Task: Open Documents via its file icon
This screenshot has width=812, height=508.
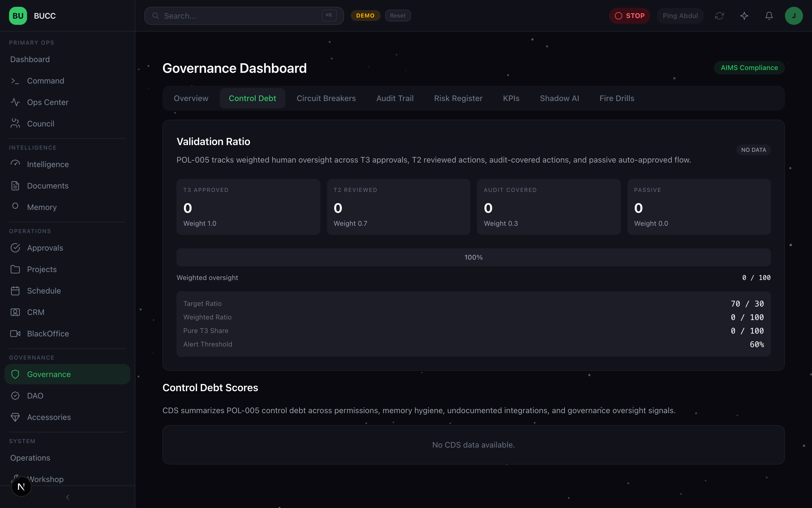Action: tap(15, 186)
